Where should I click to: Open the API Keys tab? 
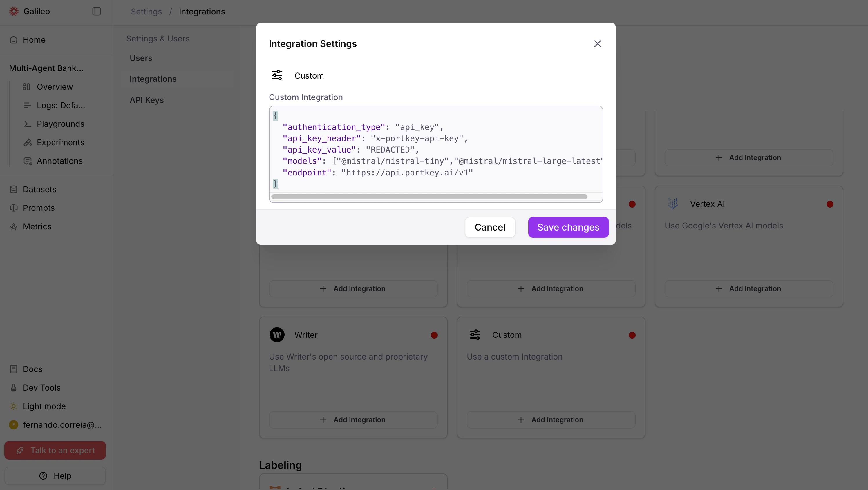coord(147,100)
